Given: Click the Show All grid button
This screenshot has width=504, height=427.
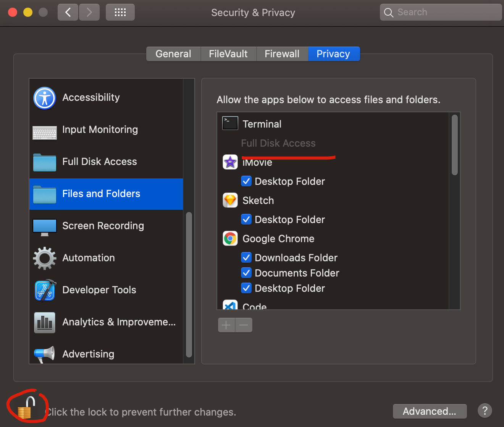Looking at the screenshot, I should coord(120,12).
